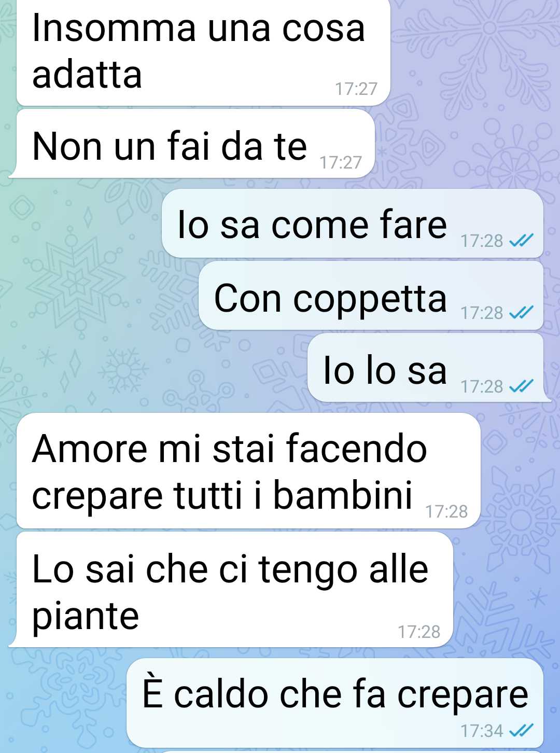Screen dimensions: 560x753
Task: Tap the 17:27 time on 'Non un fai da te'
Action: (341, 162)
